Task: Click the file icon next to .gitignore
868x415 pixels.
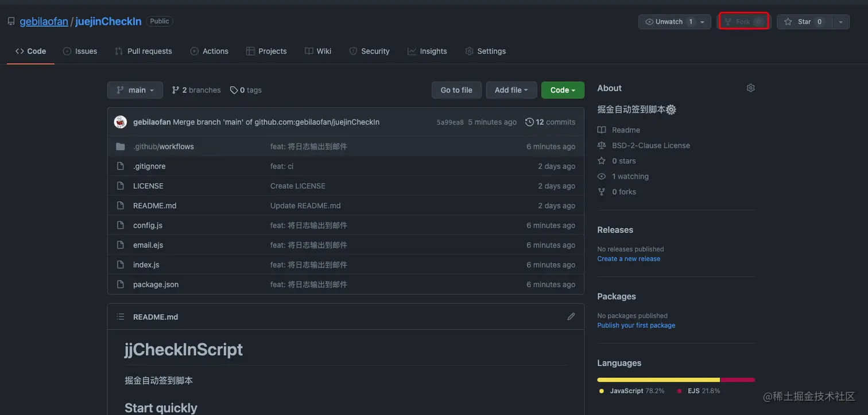Action: tap(120, 166)
